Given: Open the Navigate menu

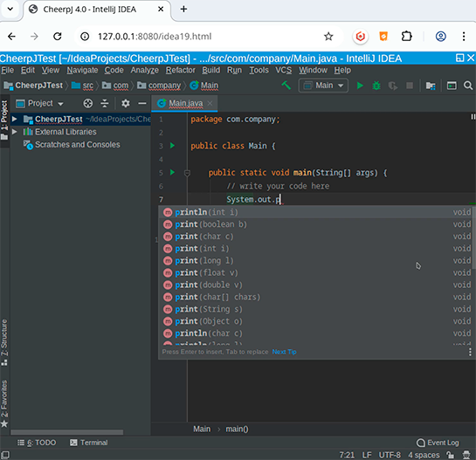Looking at the screenshot, I should (x=82, y=71).
